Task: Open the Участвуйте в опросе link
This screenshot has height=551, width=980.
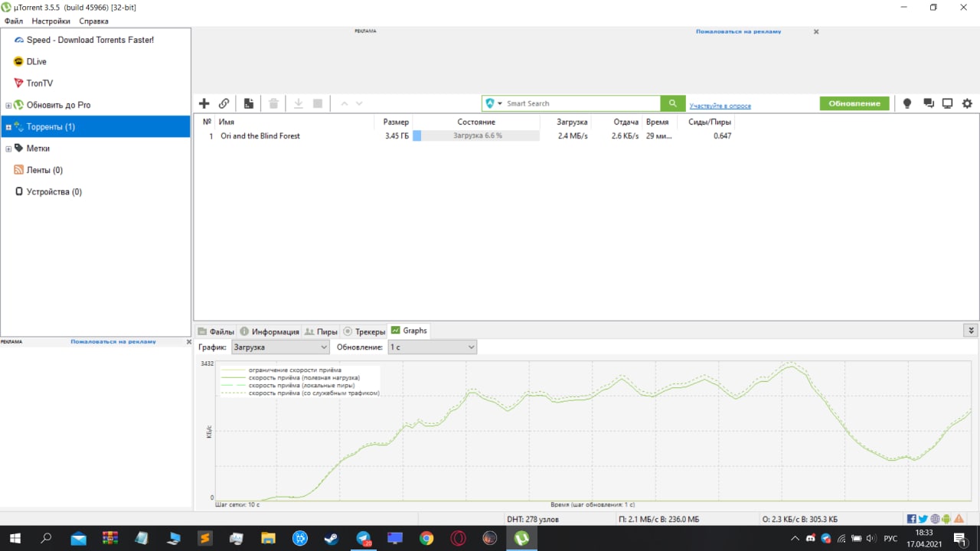Action: coord(720,106)
